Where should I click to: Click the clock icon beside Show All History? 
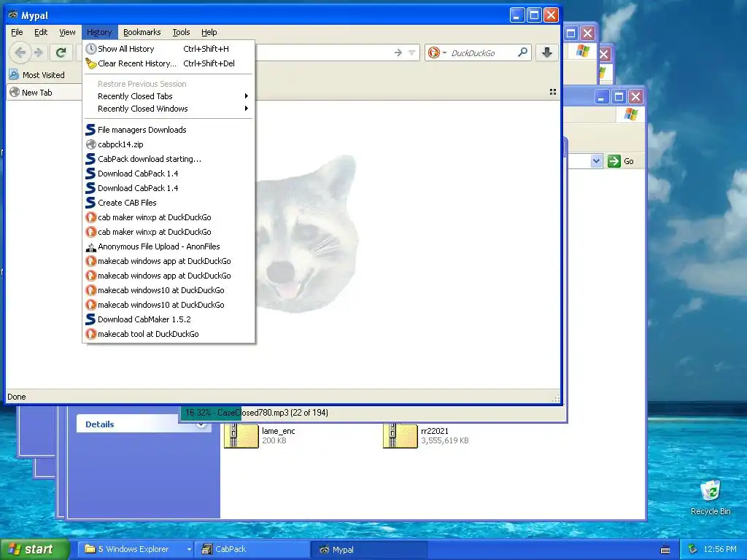(x=91, y=49)
